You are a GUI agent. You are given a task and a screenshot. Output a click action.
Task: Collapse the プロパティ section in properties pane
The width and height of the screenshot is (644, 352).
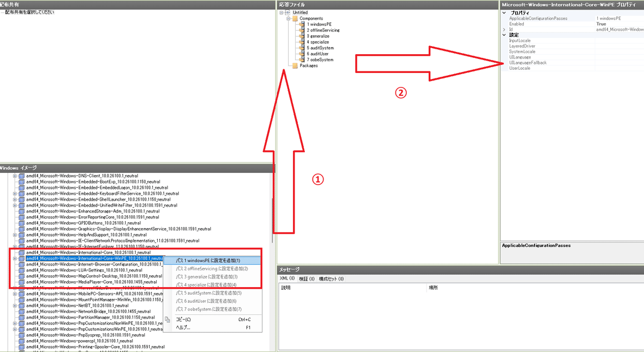504,13
